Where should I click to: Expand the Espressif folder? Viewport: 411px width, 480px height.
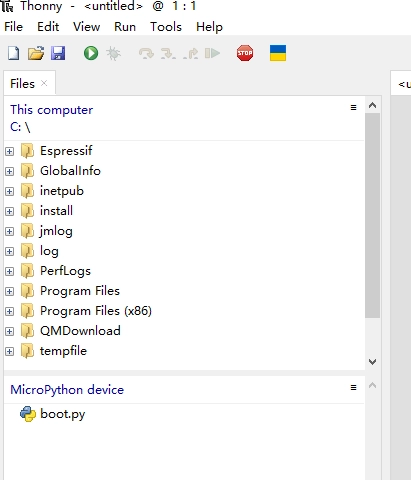coord(10,151)
